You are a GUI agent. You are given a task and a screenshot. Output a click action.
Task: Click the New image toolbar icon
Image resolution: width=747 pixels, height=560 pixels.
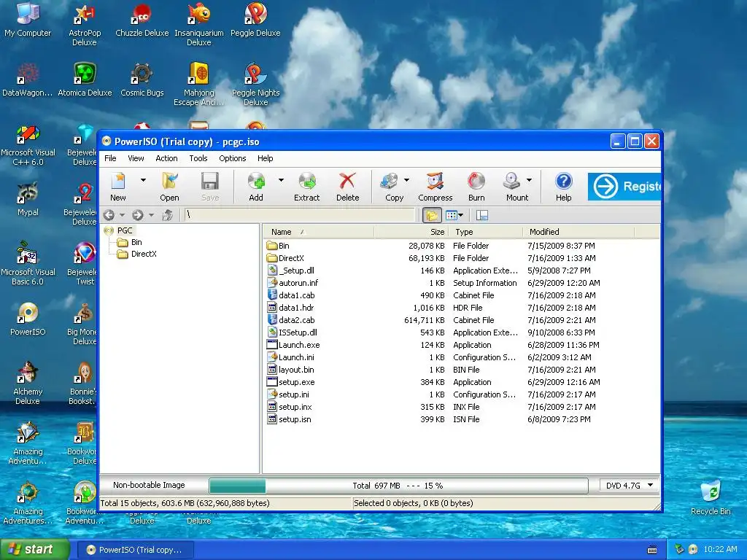tap(117, 187)
